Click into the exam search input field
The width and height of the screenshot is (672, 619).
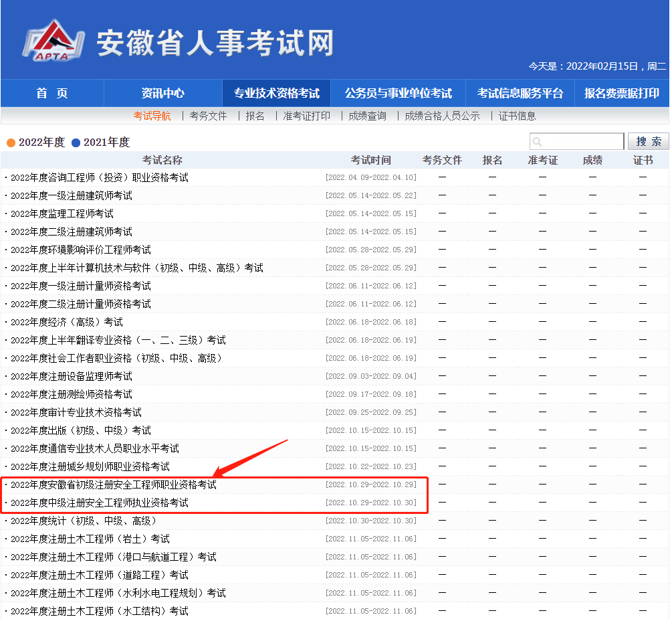point(582,142)
